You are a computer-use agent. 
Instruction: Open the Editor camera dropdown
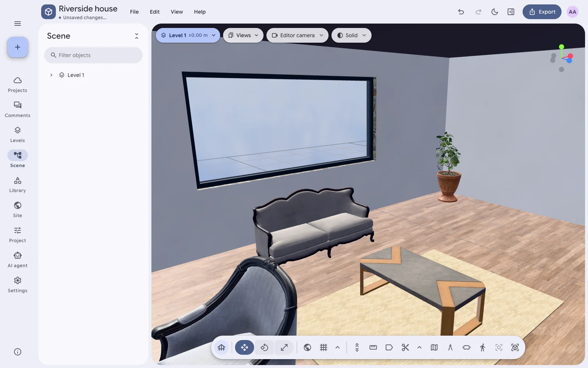pyautogui.click(x=297, y=35)
